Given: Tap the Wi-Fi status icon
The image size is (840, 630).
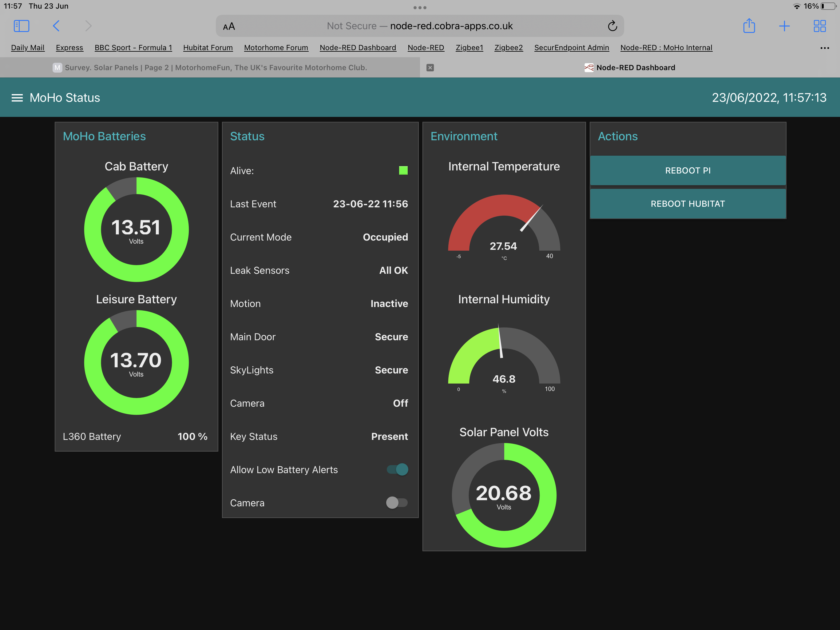Looking at the screenshot, I should pos(797,6).
